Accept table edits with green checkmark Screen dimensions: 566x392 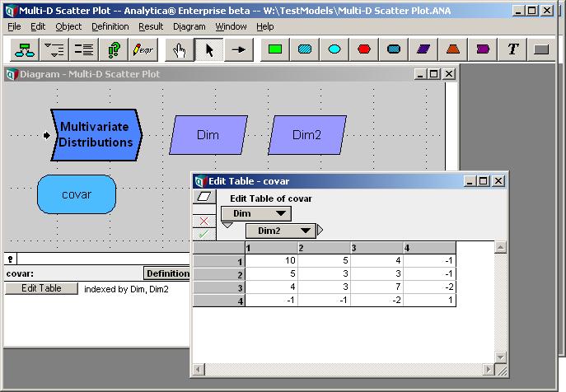(x=204, y=234)
